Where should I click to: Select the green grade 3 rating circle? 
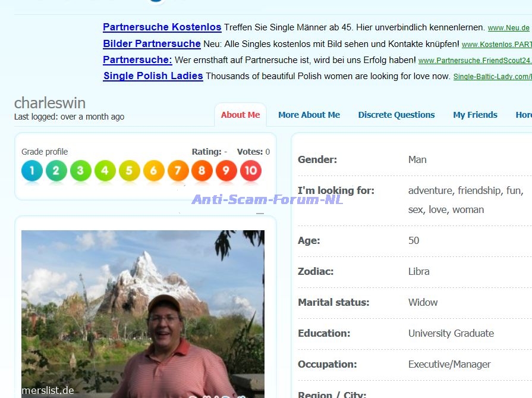(80, 171)
